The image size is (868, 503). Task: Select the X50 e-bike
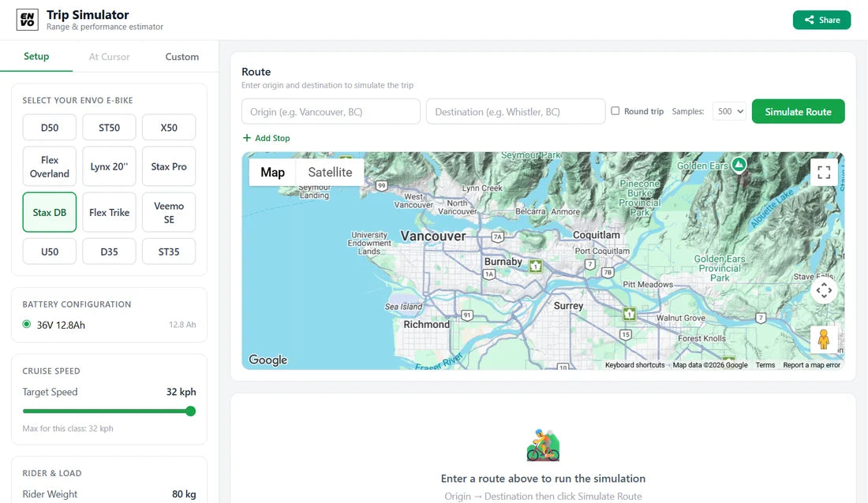coord(169,127)
